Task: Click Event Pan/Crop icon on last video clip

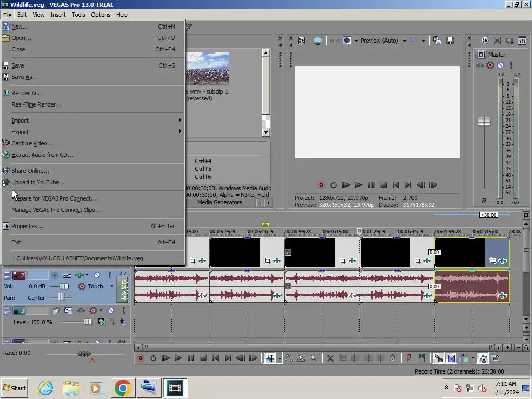Action: tap(493, 261)
